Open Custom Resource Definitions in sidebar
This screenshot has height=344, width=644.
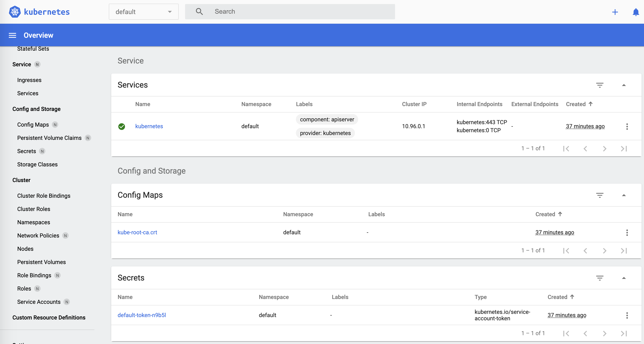tap(49, 317)
